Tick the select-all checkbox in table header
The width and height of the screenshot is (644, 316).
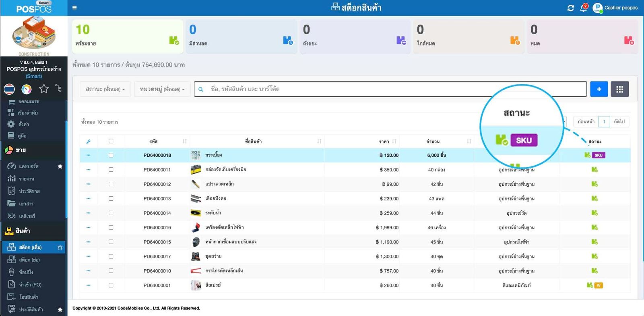[x=111, y=141]
